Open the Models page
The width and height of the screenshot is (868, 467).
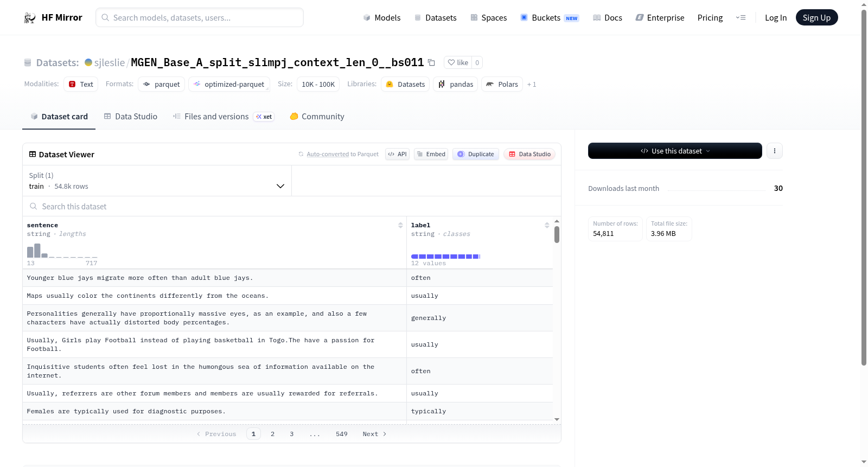382,18
